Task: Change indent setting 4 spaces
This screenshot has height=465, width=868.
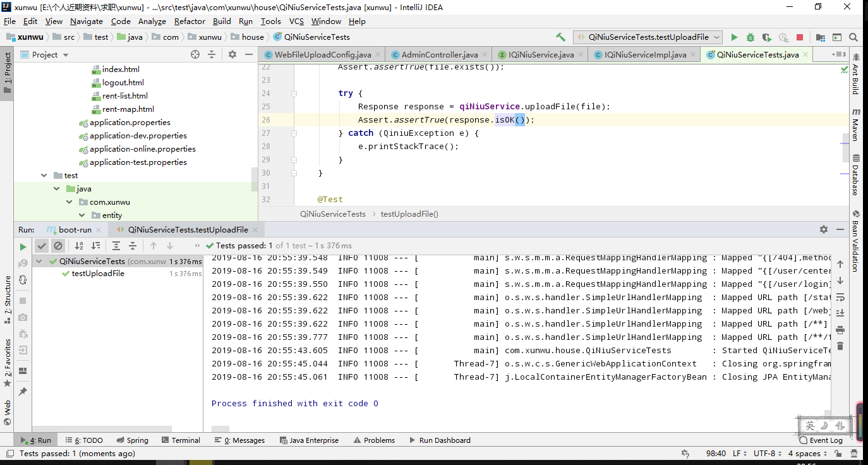Action: (807, 454)
